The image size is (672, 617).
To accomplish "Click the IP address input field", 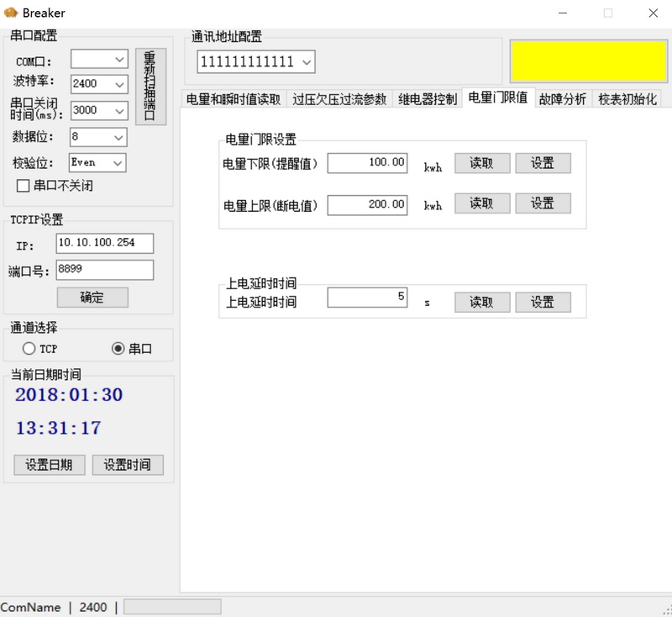I will (105, 244).
